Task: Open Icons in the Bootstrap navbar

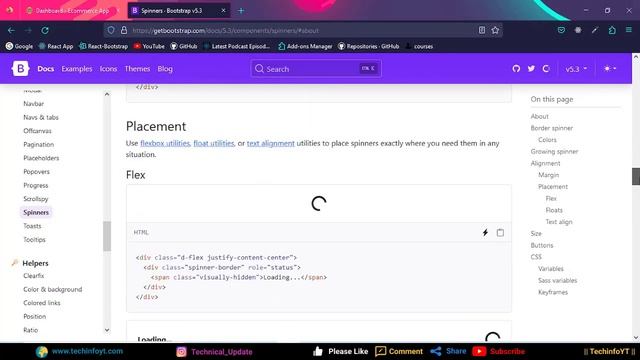Action: [x=108, y=69]
